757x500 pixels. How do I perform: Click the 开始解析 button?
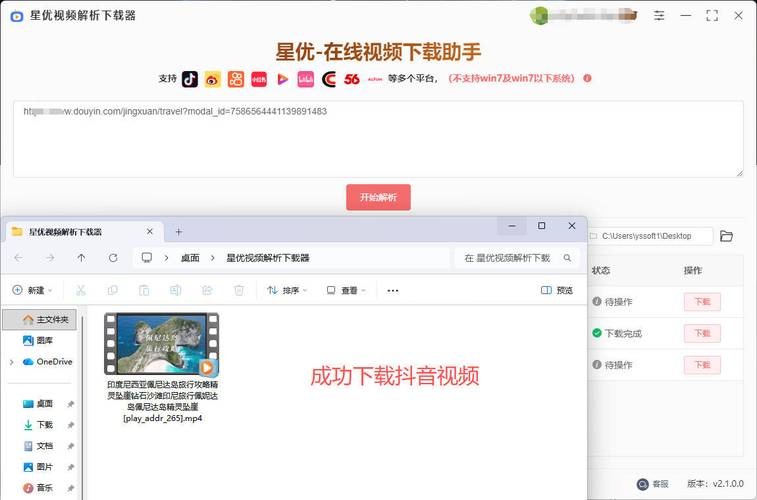coord(378,197)
